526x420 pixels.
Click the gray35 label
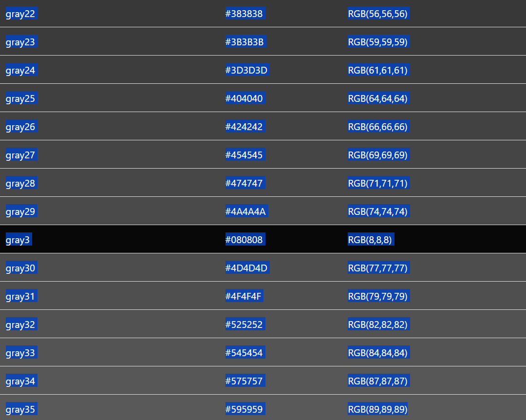[x=20, y=409]
